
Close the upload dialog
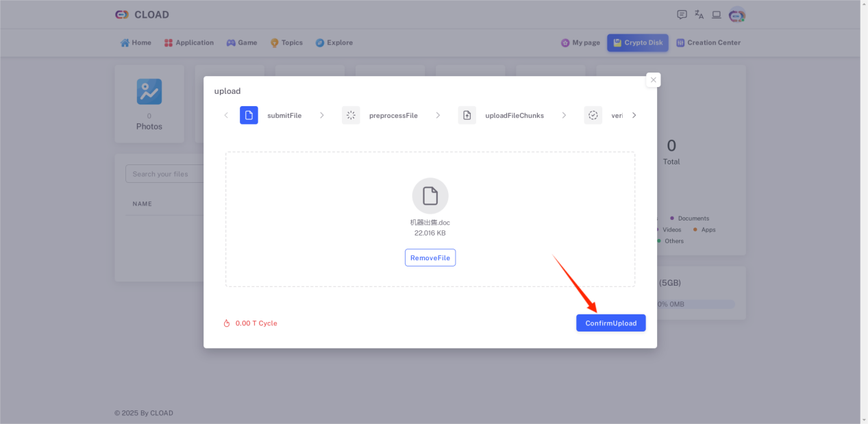tap(654, 80)
